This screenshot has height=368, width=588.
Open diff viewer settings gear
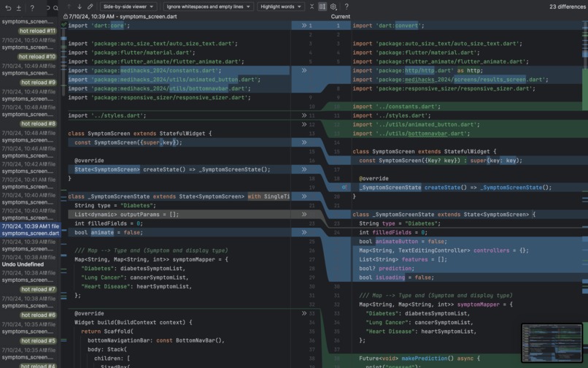click(333, 7)
